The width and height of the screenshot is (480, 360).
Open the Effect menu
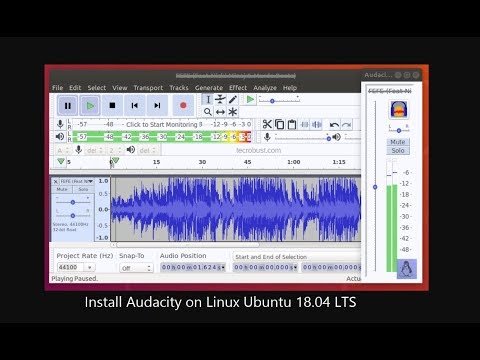(x=238, y=88)
